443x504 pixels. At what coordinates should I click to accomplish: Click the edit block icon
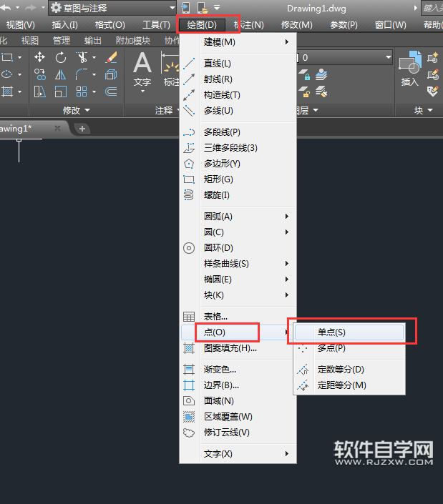(433, 74)
